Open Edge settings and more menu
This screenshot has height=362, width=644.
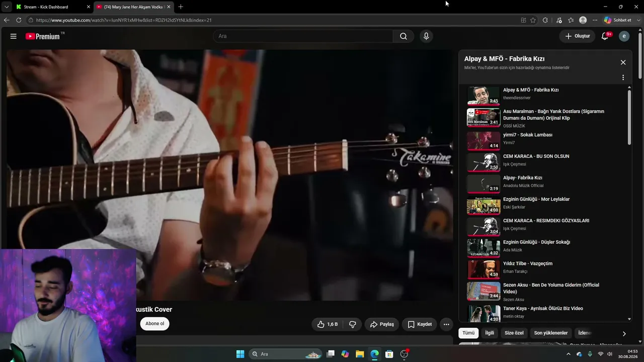pyautogui.click(x=595, y=20)
